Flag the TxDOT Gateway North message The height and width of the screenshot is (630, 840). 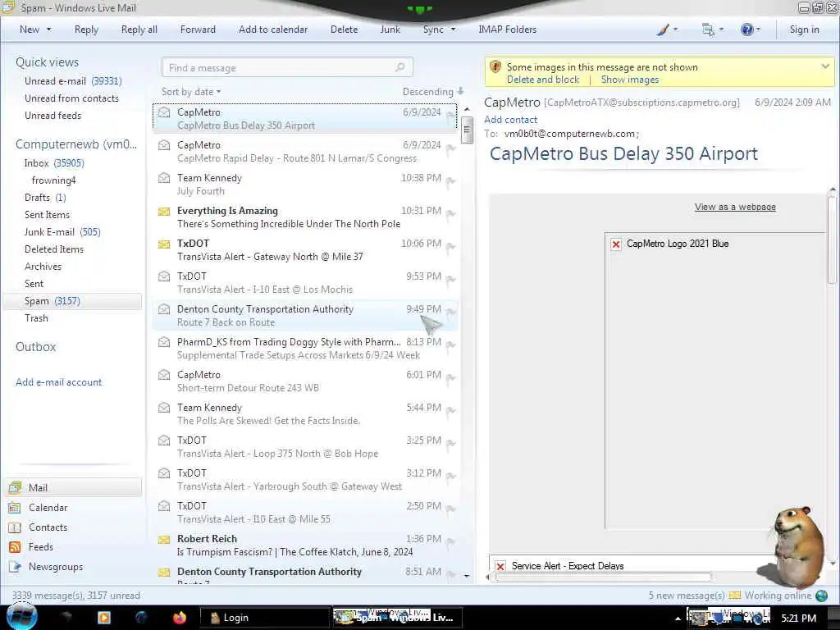(x=450, y=247)
